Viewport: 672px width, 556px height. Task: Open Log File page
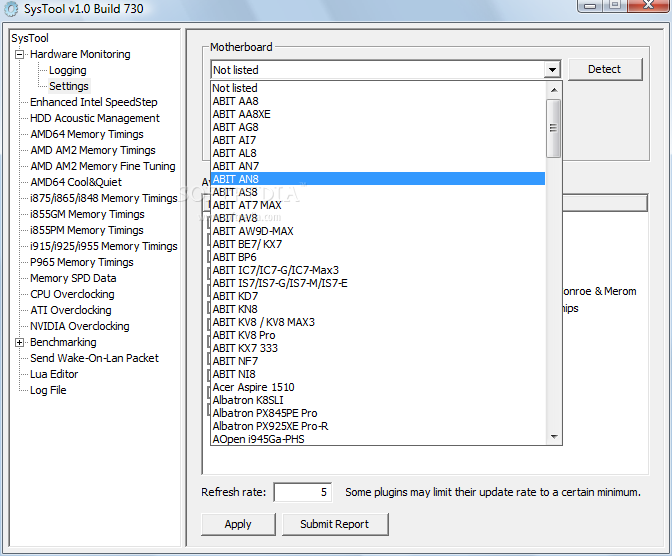click(x=48, y=391)
